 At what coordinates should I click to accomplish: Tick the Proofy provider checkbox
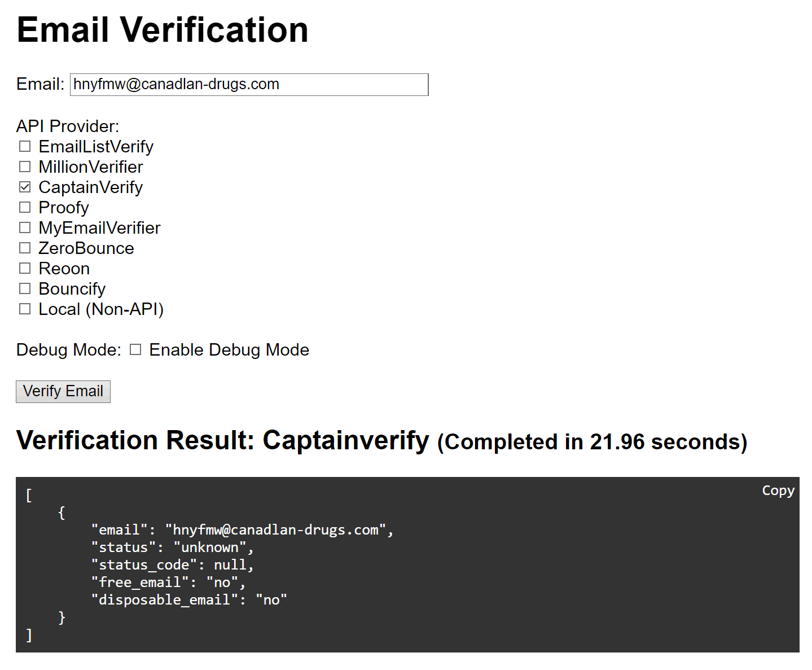[x=25, y=208]
